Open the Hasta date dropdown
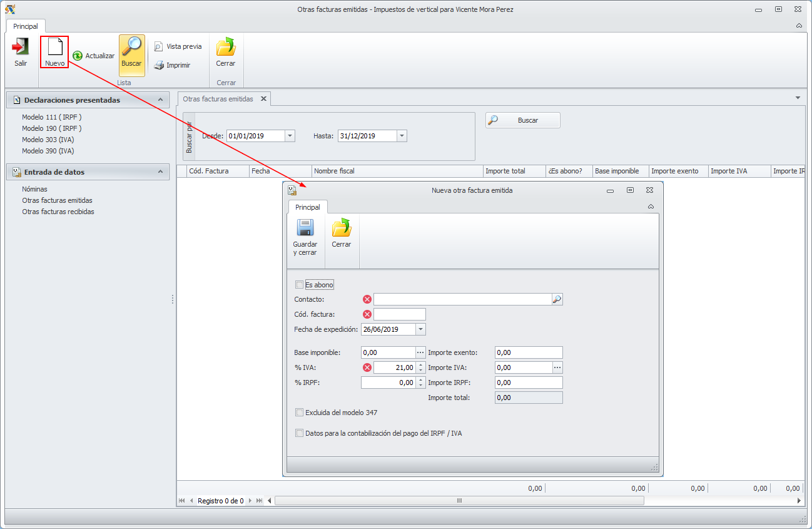The height and width of the screenshot is (529, 812). tap(402, 136)
